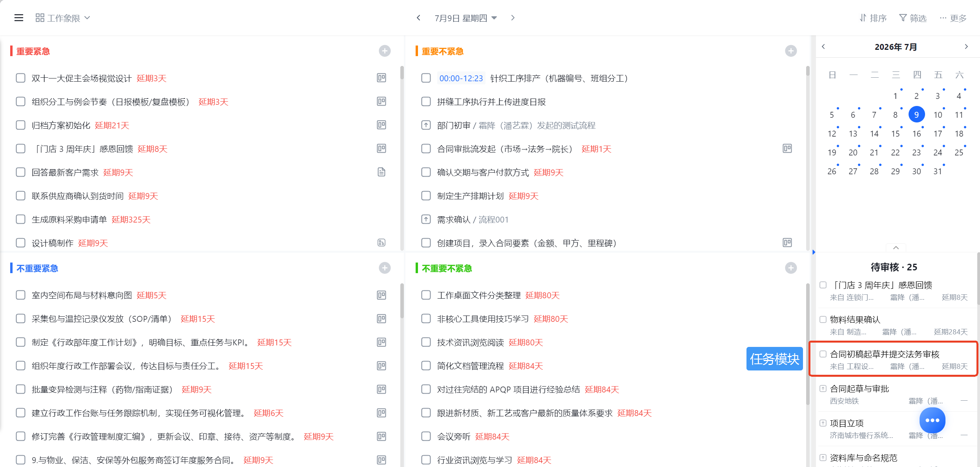The image size is (980, 467).
Task: Open board icon for 建立行政工作台账 task
Action: point(381,412)
